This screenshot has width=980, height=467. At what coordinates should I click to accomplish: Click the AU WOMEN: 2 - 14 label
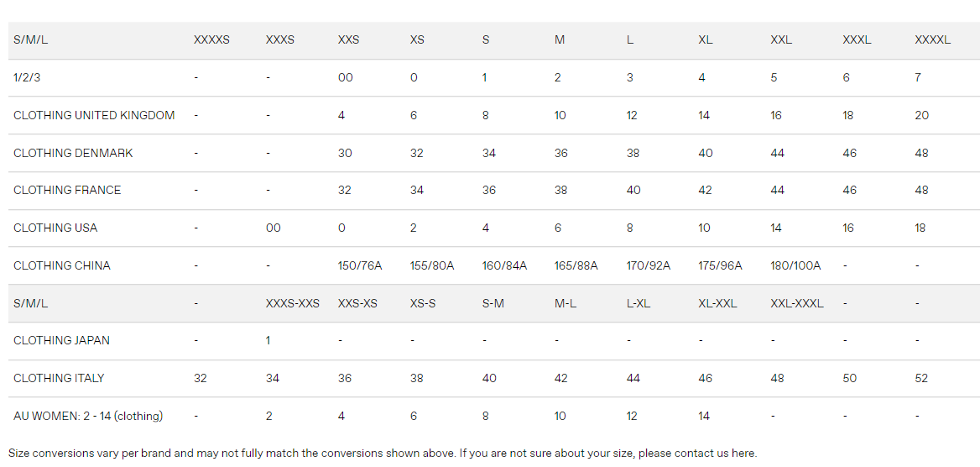(x=88, y=417)
